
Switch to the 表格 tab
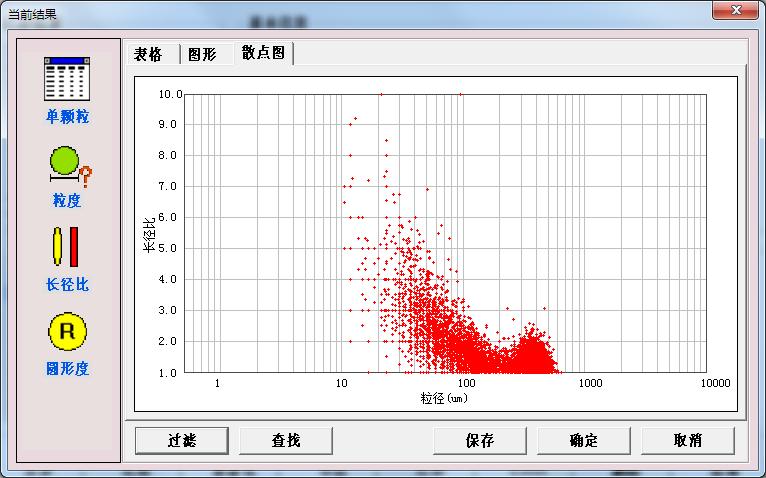pos(149,54)
